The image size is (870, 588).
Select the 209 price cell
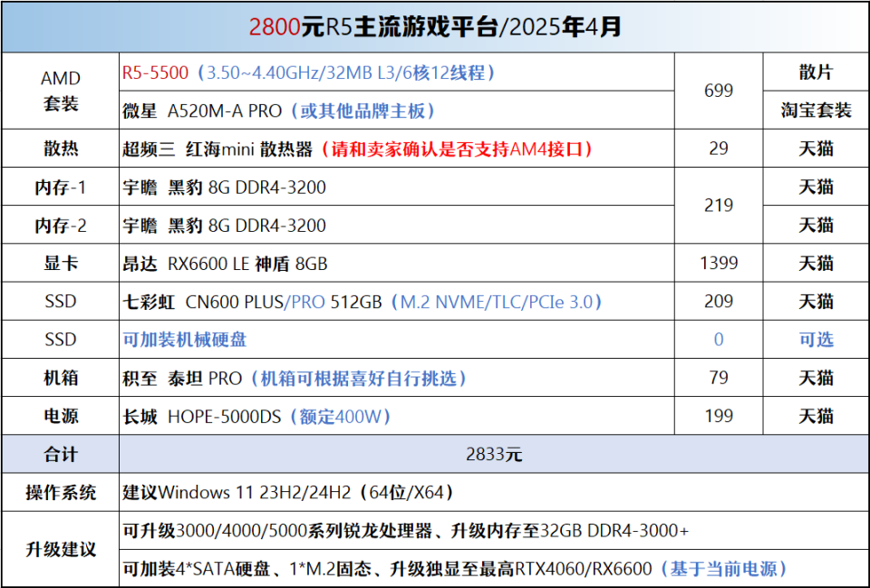pyautogui.click(x=719, y=301)
